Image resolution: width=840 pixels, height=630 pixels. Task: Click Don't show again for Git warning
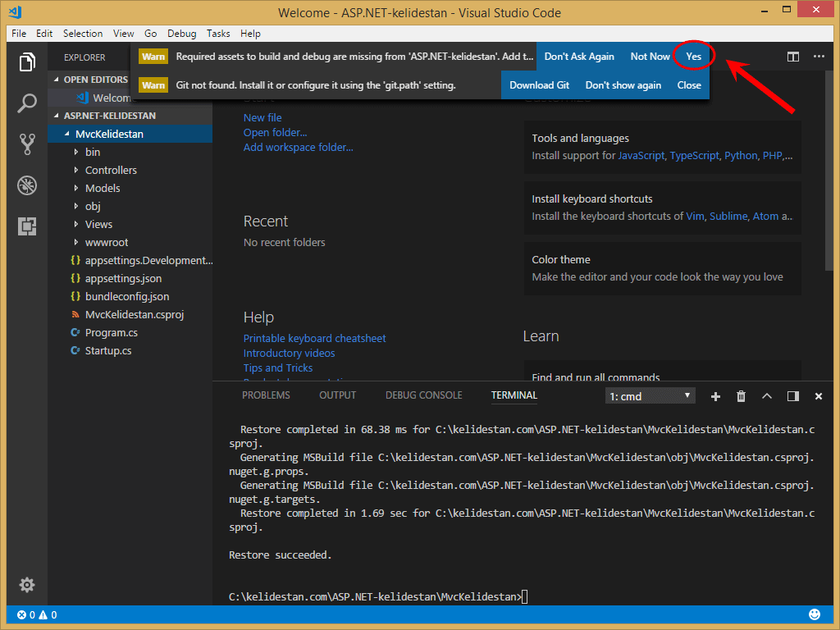(x=623, y=85)
